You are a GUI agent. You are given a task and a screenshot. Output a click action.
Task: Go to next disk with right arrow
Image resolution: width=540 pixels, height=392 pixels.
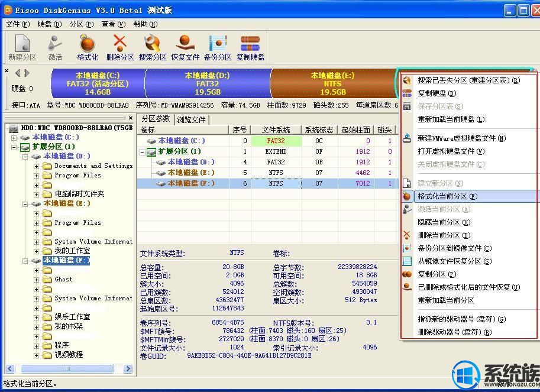tap(27, 73)
